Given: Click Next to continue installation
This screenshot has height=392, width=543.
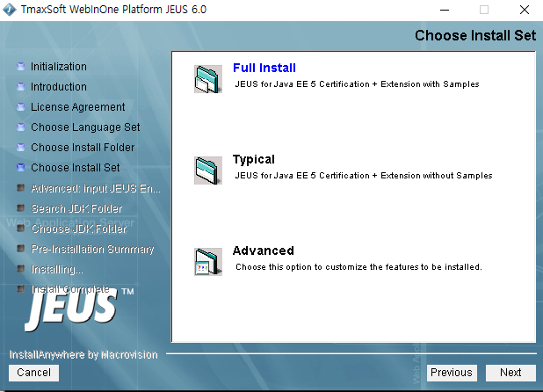Looking at the screenshot, I should pyautogui.click(x=510, y=373).
